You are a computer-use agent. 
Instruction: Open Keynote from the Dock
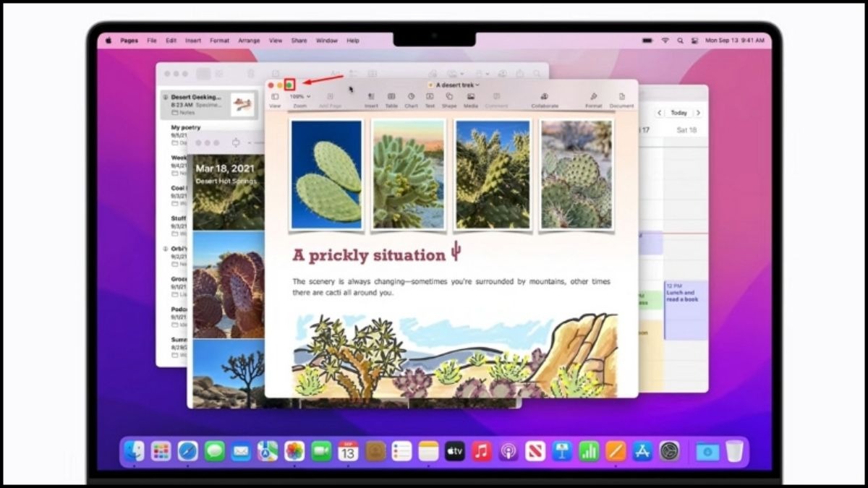tap(562, 451)
